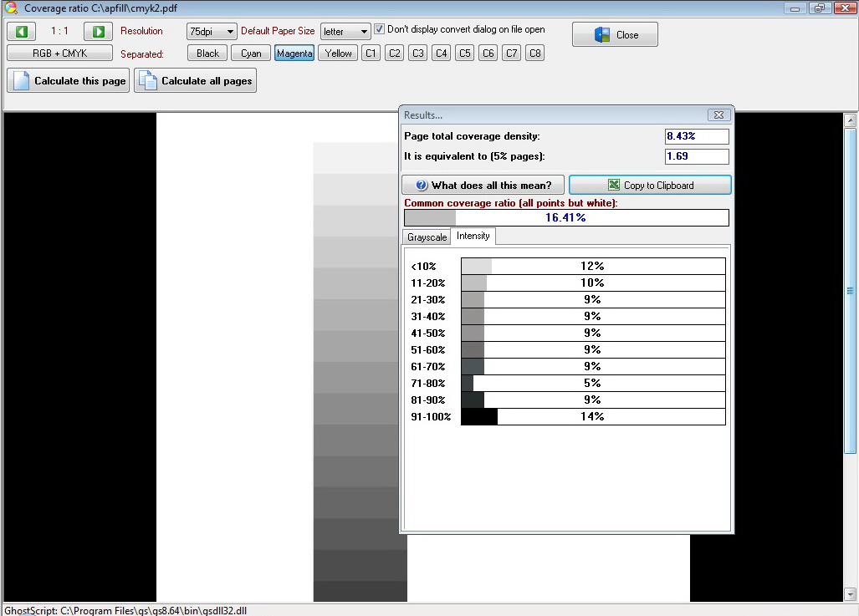859x616 pixels.
Task: Click the vertical scrollbar down arrow
Action: (851, 594)
